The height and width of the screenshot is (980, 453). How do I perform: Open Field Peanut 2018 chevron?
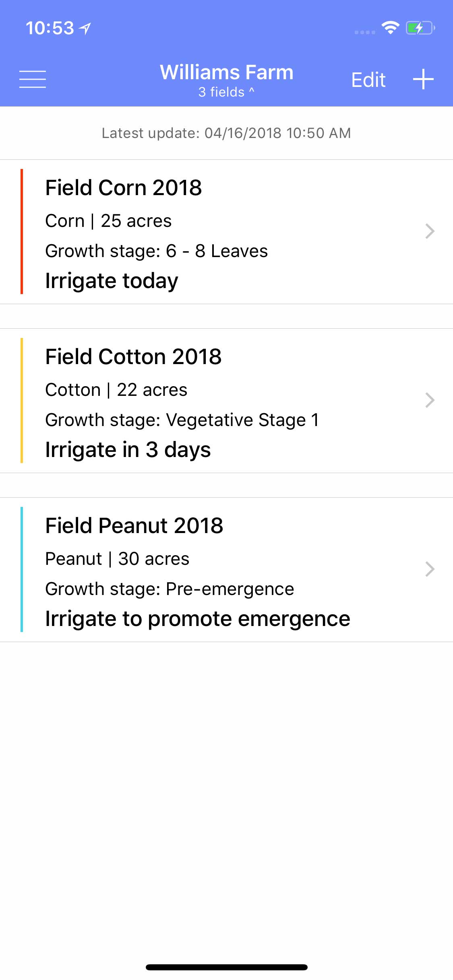coord(430,569)
